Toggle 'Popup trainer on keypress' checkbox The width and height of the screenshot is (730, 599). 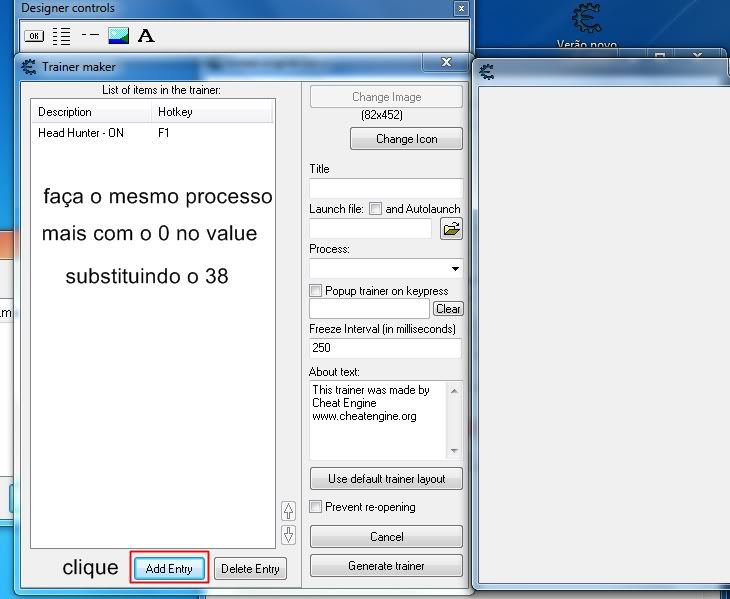(317, 290)
